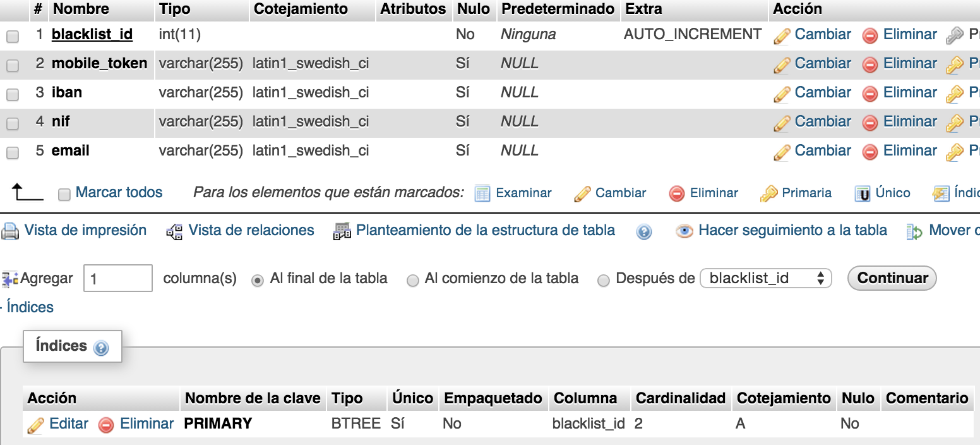Enable the Marcar todos checkbox

[64, 195]
